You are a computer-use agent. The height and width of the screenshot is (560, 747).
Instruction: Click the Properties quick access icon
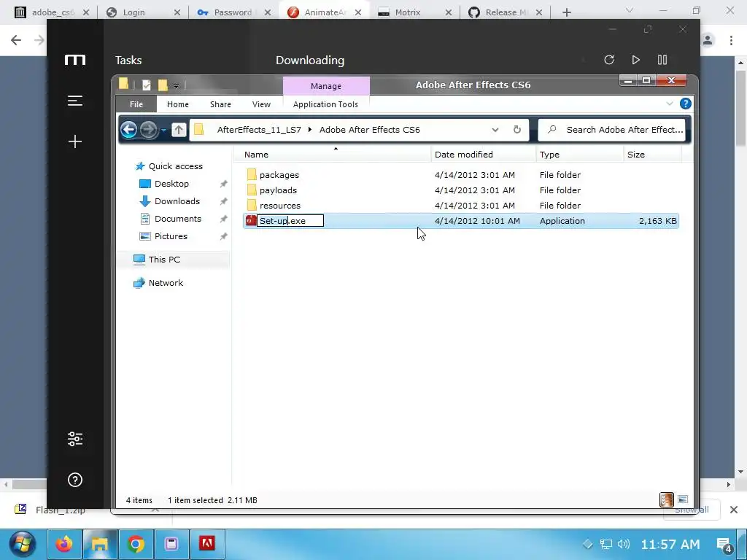pyautogui.click(x=146, y=85)
